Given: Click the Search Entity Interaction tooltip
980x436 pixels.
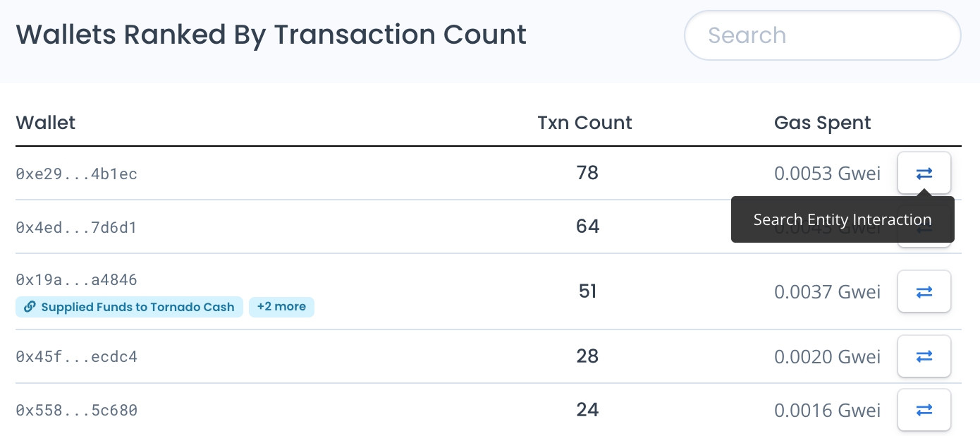Looking at the screenshot, I should click(x=842, y=220).
